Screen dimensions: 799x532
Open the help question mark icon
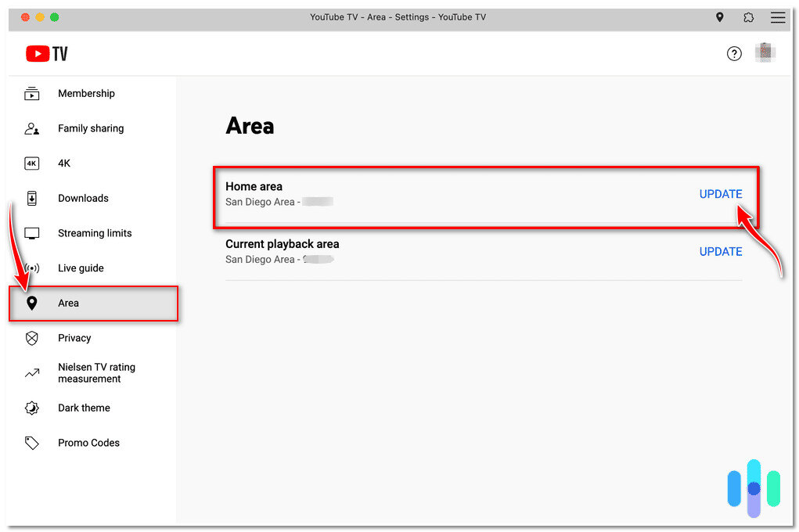pyautogui.click(x=734, y=53)
